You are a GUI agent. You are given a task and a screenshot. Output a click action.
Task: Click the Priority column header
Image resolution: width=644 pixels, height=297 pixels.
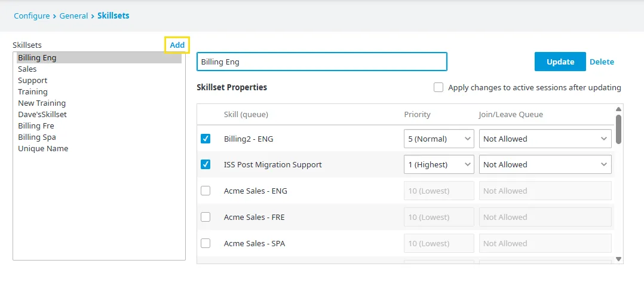417,114
